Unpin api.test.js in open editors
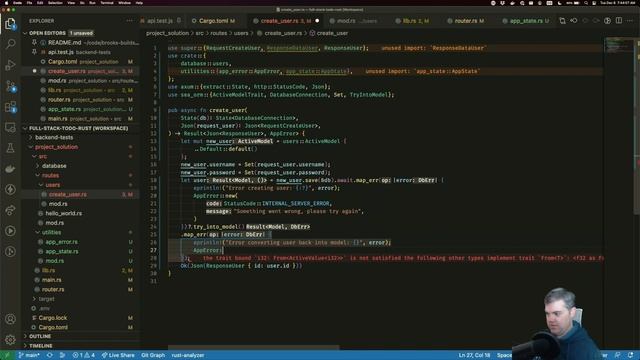 [x=34, y=52]
